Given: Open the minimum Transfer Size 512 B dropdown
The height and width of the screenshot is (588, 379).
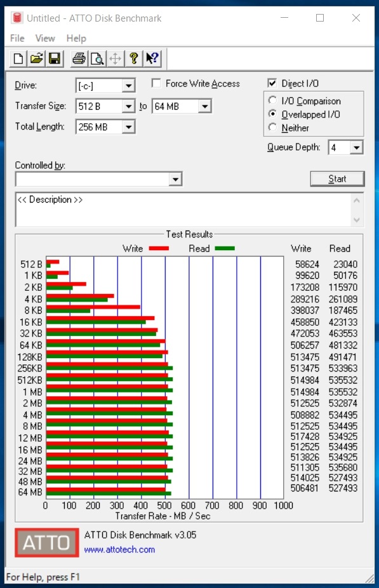Looking at the screenshot, I should point(129,107).
